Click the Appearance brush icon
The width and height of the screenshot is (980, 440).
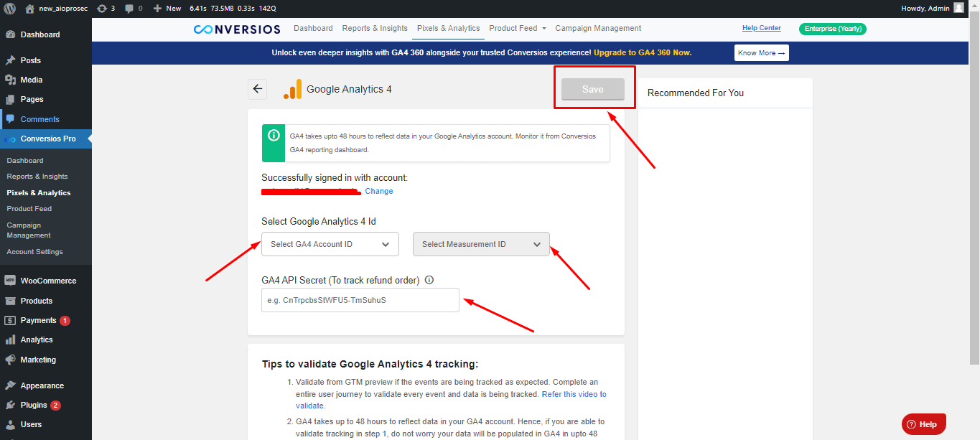(10, 385)
